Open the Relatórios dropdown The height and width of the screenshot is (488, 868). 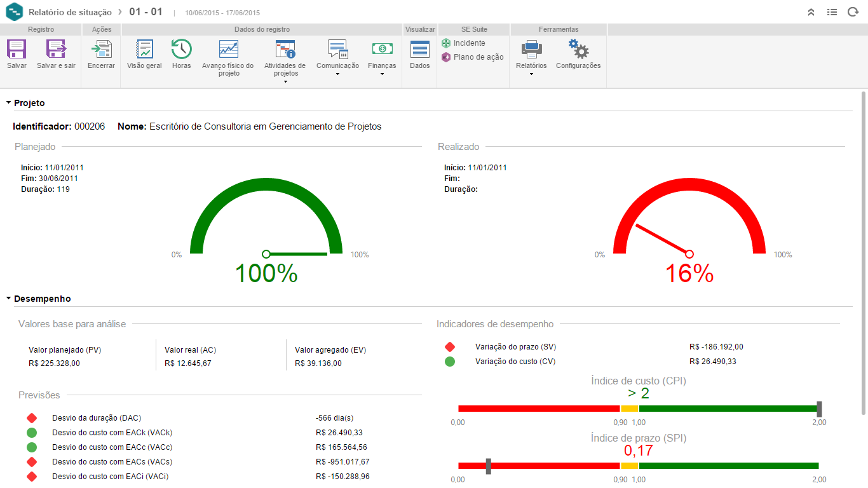tap(531, 74)
